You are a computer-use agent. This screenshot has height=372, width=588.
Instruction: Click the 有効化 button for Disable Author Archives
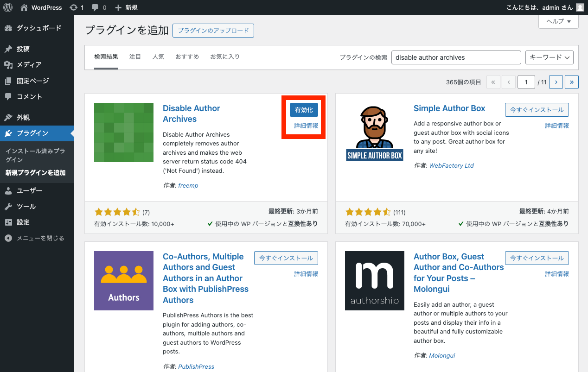(x=304, y=110)
